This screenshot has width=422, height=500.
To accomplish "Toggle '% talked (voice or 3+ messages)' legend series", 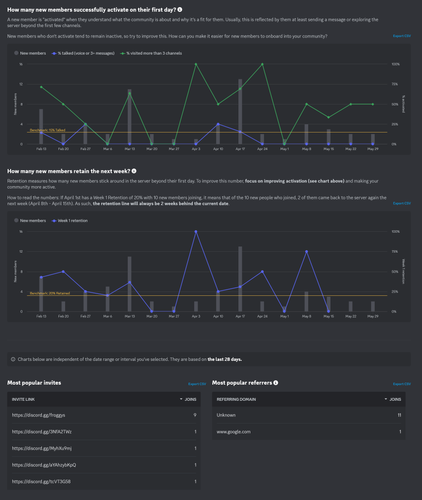I will pos(83,53).
